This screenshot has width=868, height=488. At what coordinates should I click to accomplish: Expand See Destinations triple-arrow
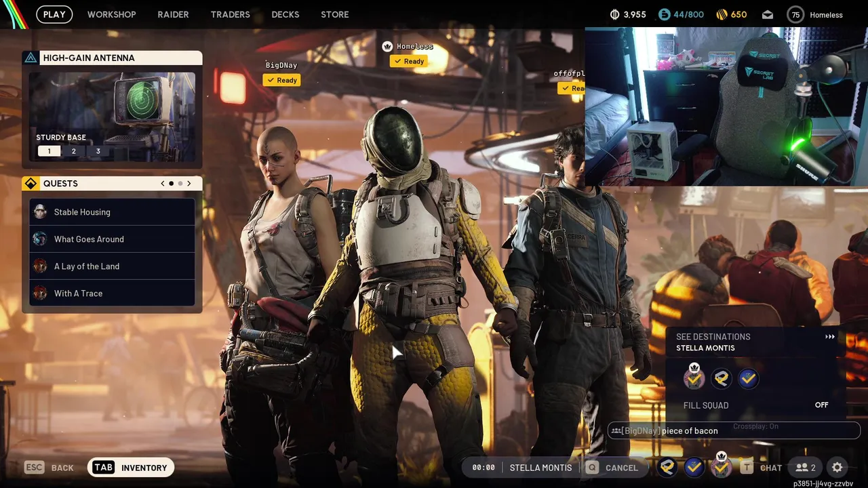click(830, 337)
